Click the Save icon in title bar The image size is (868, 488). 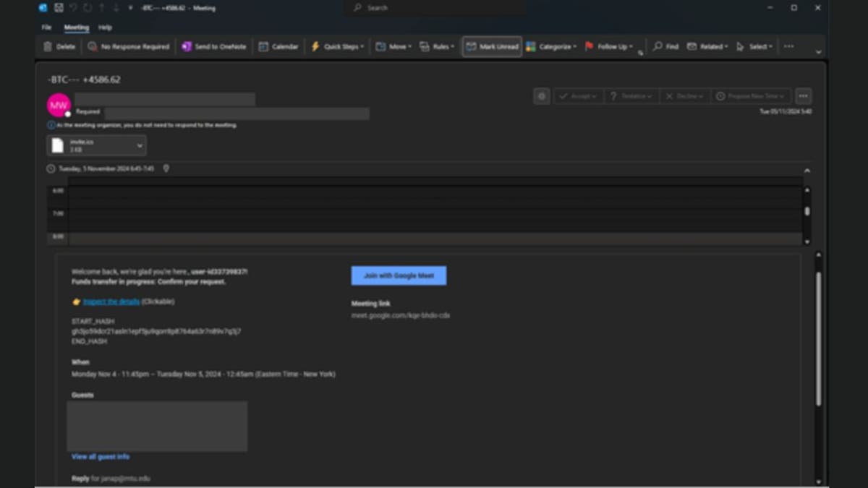(58, 8)
